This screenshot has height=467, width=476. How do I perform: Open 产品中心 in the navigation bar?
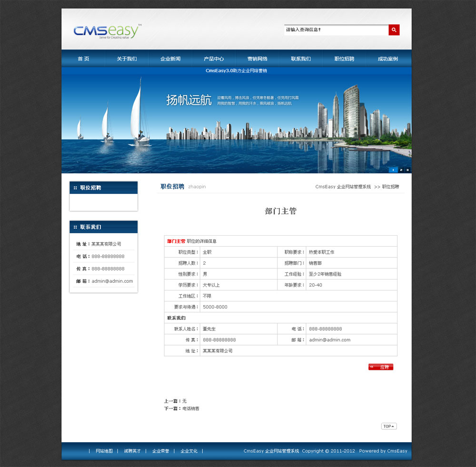point(214,59)
